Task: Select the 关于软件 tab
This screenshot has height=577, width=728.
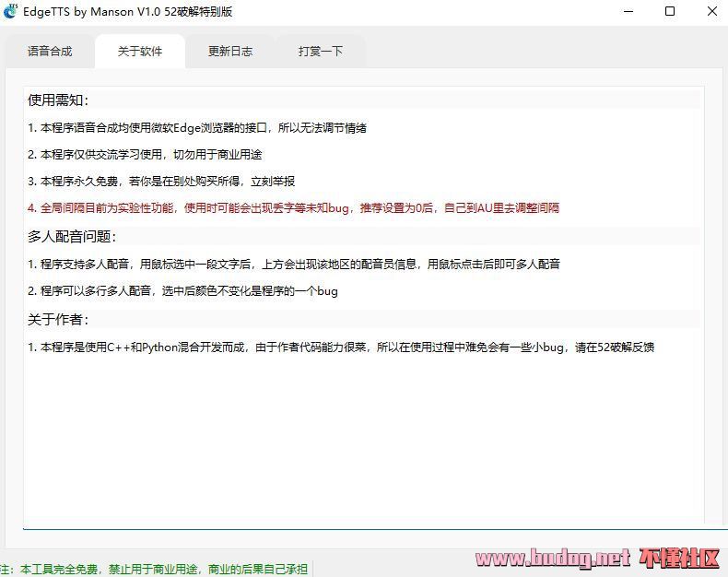Action: pyautogui.click(x=140, y=51)
